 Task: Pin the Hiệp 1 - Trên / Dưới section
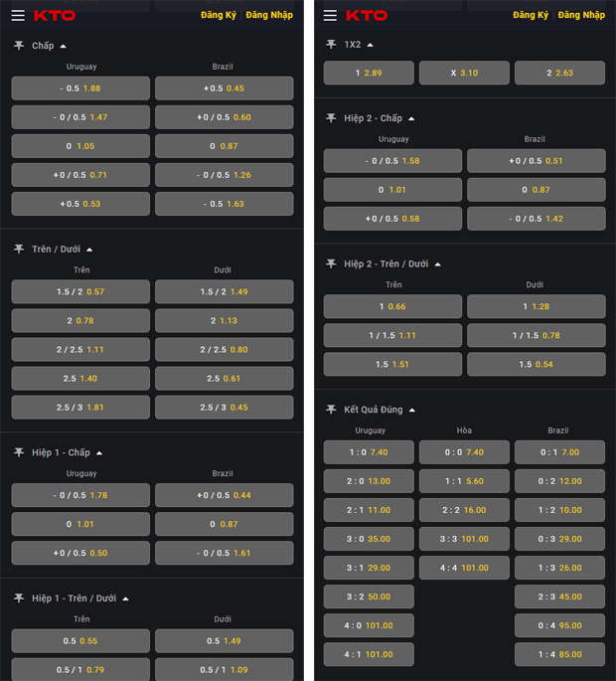pyautogui.click(x=19, y=598)
